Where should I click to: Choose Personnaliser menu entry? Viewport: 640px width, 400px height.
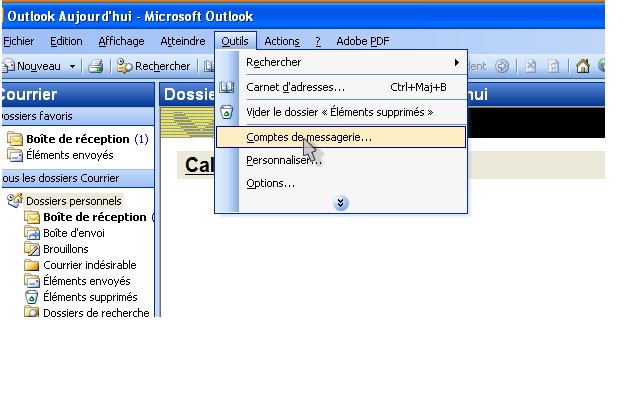(x=341, y=160)
